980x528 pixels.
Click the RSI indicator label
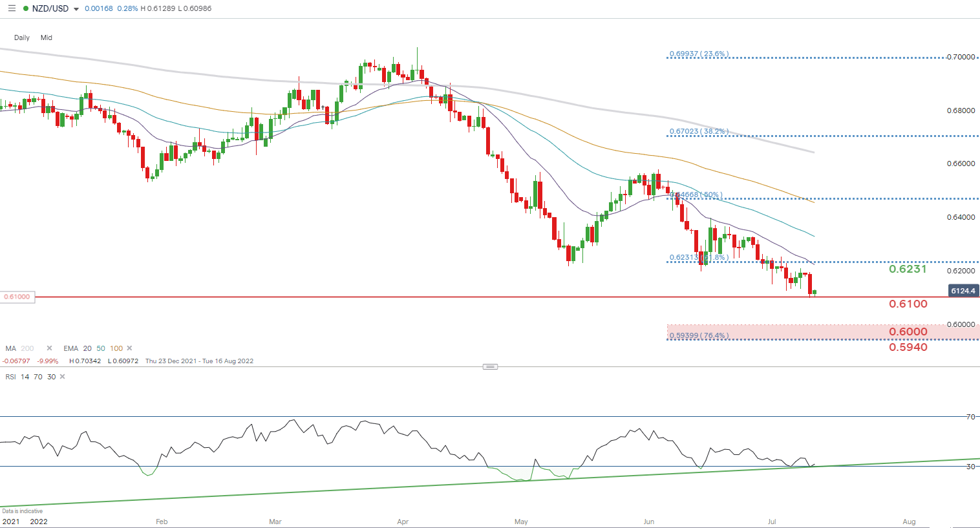point(11,377)
